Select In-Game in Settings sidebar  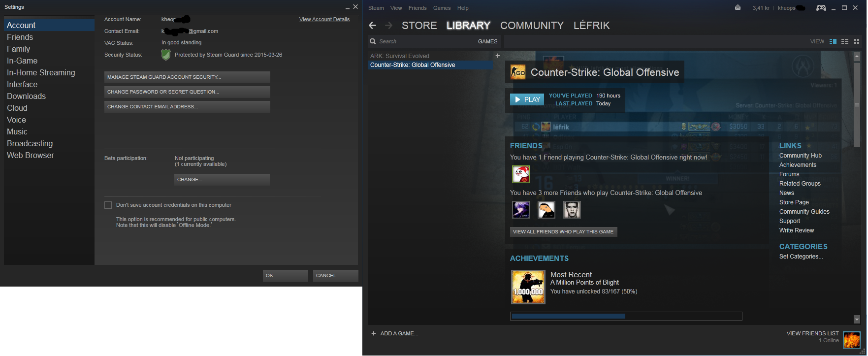[49, 61]
